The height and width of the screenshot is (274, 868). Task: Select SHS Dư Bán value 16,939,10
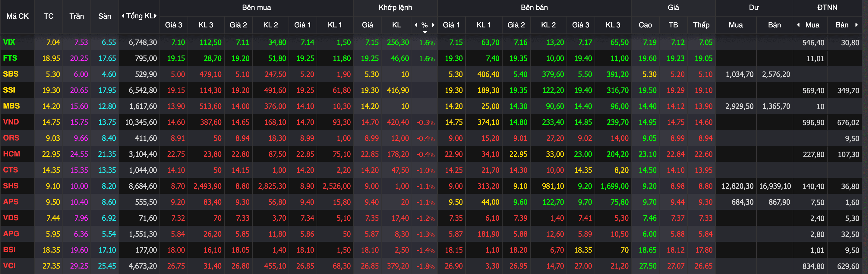tap(775, 186)
